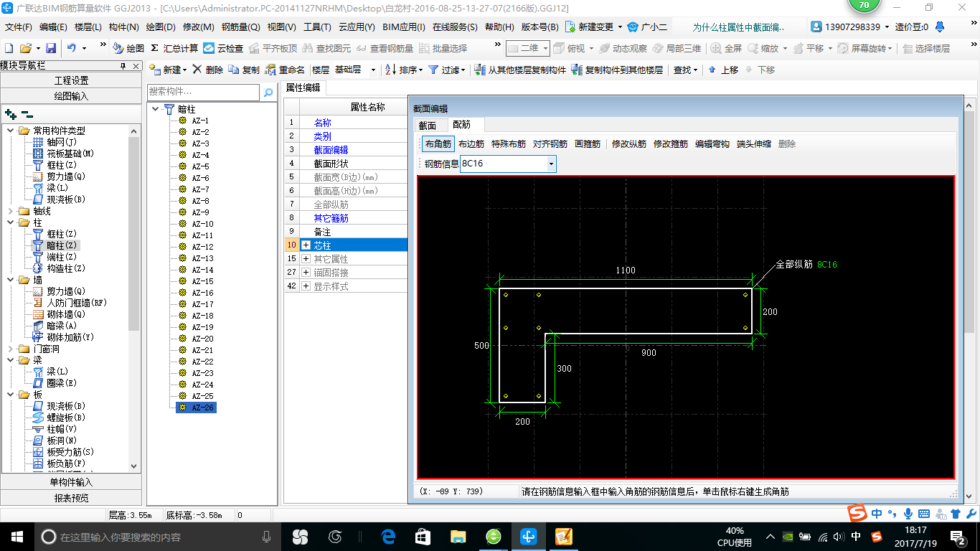Image resolution: width=980 pixels, height=551 pixels.
Task: Click the new file icon
Action: tap(9, 48)
